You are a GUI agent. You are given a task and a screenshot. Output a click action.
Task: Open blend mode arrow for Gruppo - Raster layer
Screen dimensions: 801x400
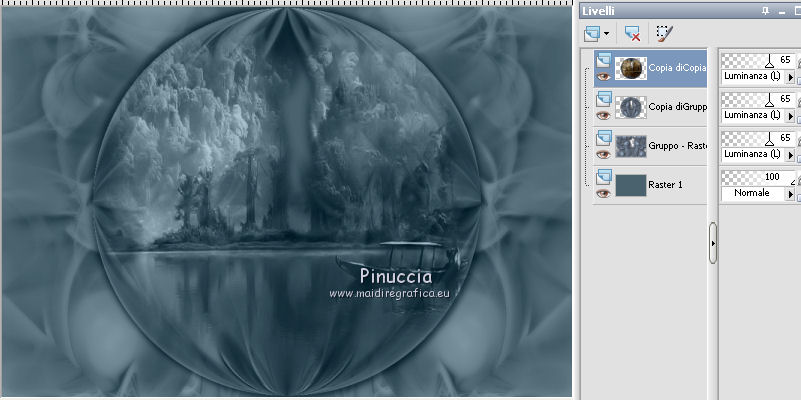coord(790,155)
